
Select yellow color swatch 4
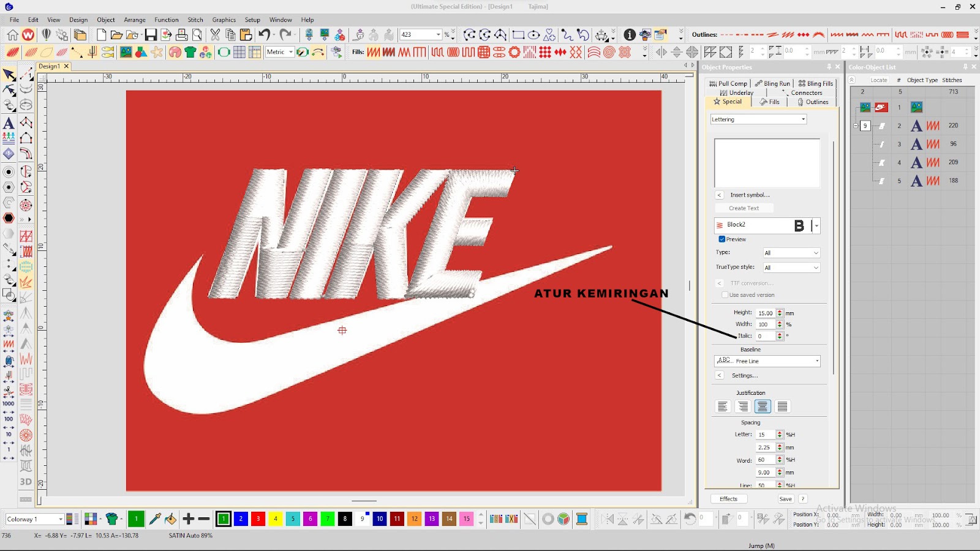[x=275, y=519]
